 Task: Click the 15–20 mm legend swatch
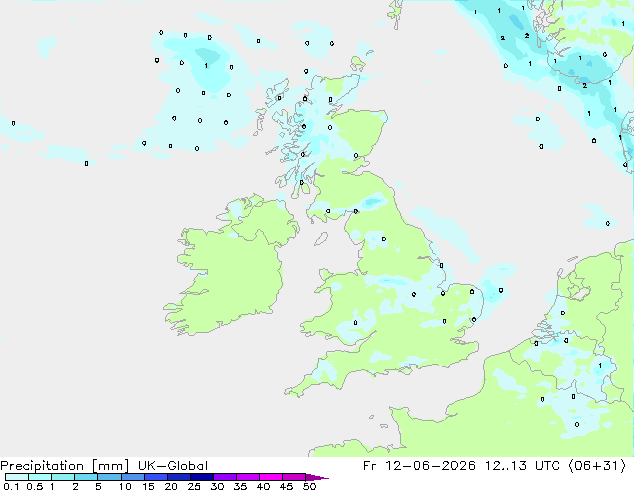pyautogui.click(x=155, y=477)
